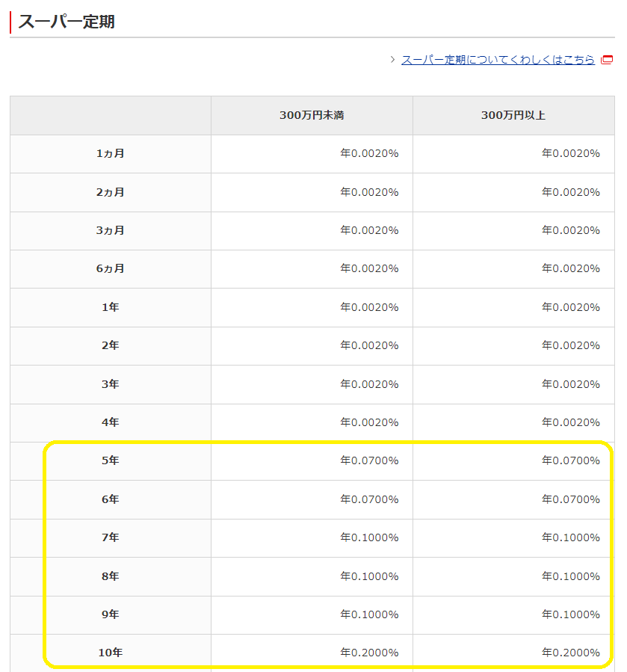Click the 4年 rate under 300万円未満
The height and width of the screenshot is (672, 627).
tap(369, 422)
